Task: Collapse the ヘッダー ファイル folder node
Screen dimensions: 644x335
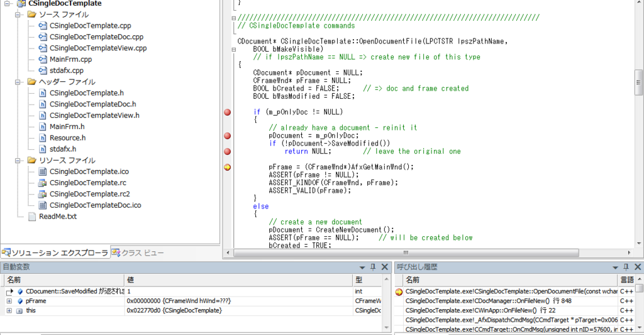Action: pyautogui.click(x=18, y=82)
